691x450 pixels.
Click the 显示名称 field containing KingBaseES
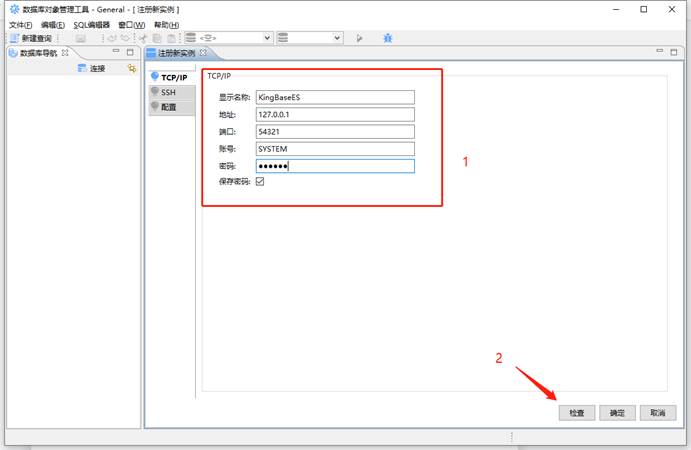coord(335,97)
